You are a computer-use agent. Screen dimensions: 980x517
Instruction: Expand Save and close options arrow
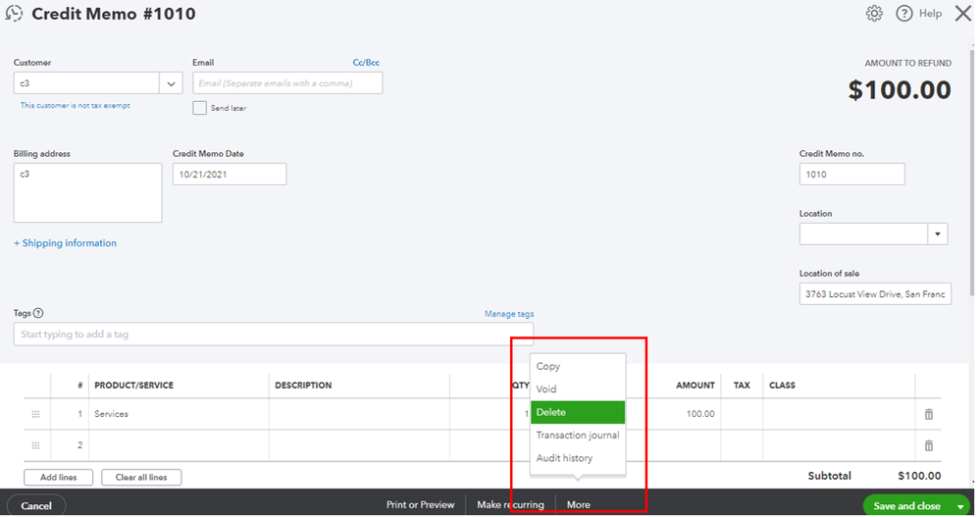[960, 506]
